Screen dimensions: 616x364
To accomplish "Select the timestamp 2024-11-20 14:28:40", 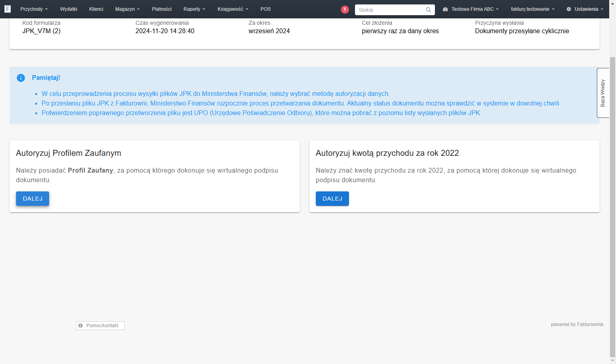I will pos(165,31).
